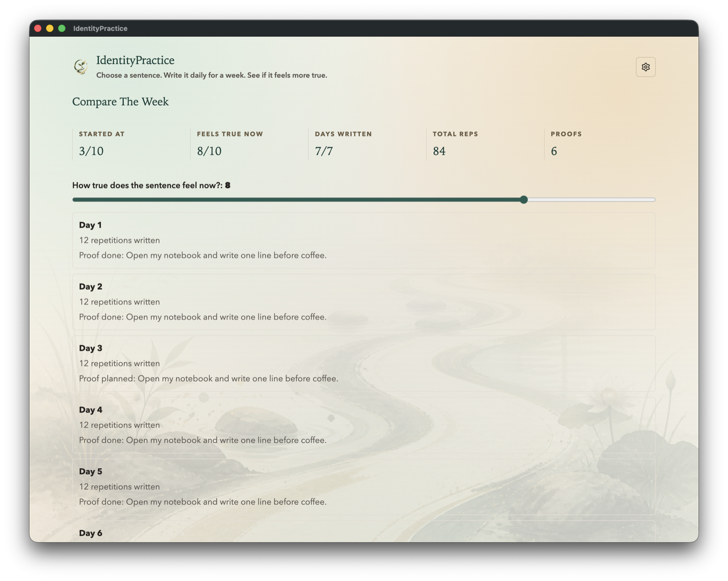Click Day 1's "Proof done" line
728x581 pixels.
[x=202, y=255]
